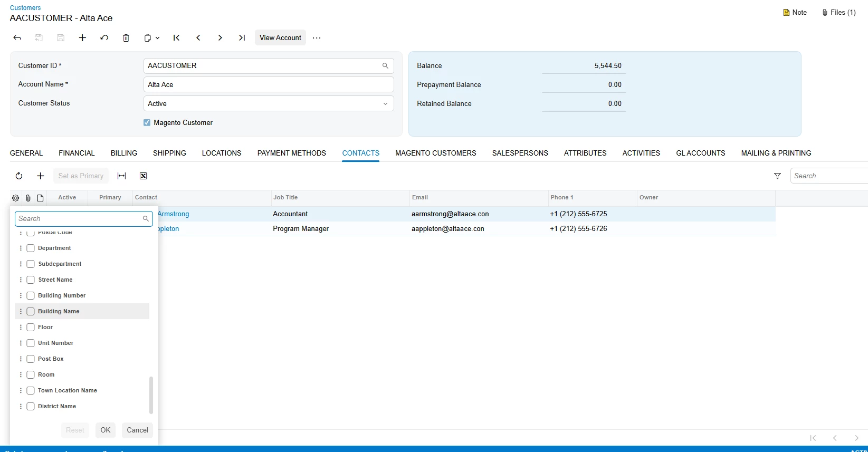This screenshot has height=452, width=868.
Task: Go to last record icon
Action: (x=242, y=38)
